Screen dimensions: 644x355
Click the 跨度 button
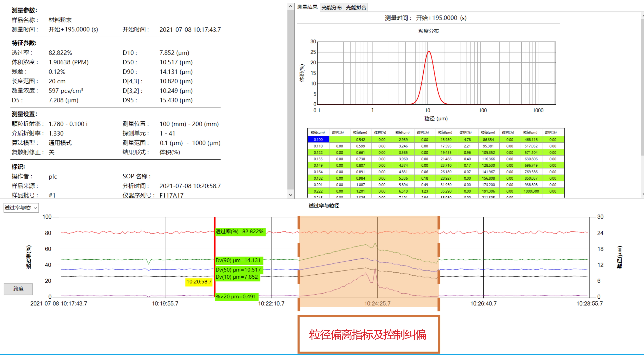pyautogui.click(x=18, y=289)
